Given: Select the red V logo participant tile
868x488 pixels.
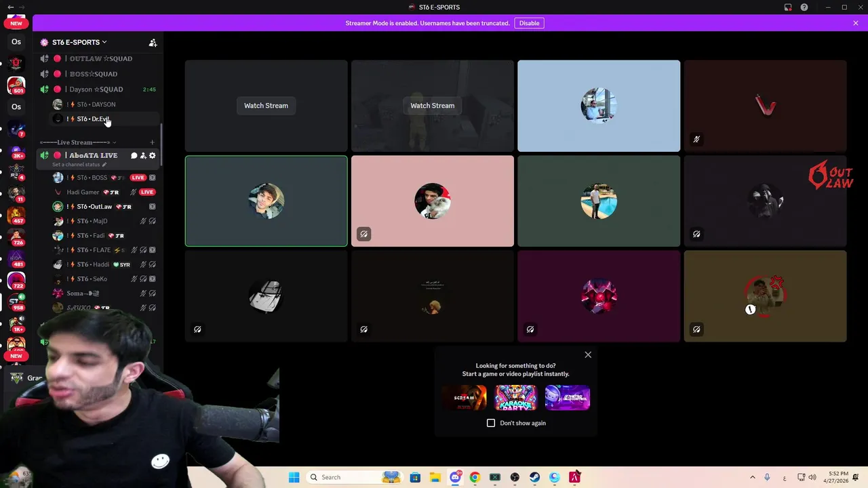Looking at the screenshot, I should 765,106.
